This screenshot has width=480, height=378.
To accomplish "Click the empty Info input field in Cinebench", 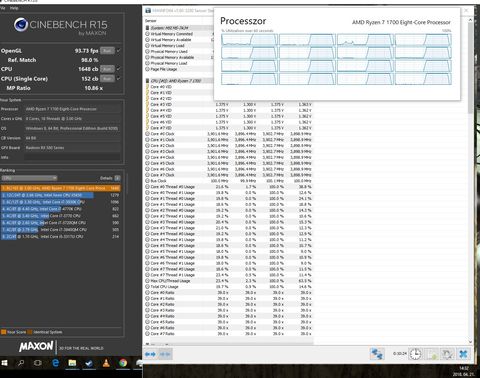I will (x=73, y=157).
